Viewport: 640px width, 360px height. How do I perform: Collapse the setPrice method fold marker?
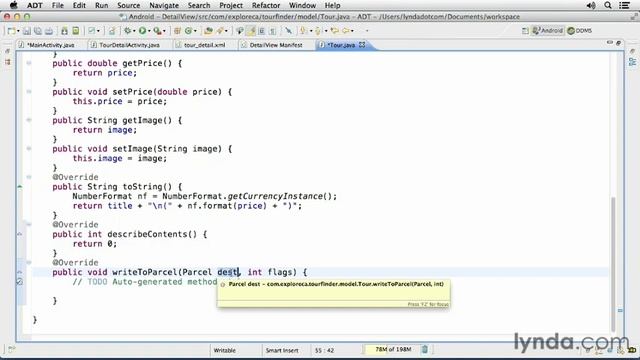coord(29,92)
